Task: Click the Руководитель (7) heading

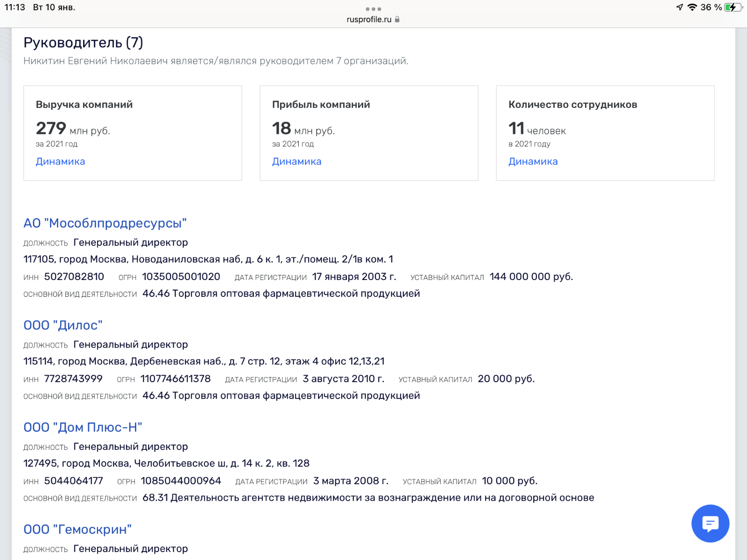Action: coord(83,42)
